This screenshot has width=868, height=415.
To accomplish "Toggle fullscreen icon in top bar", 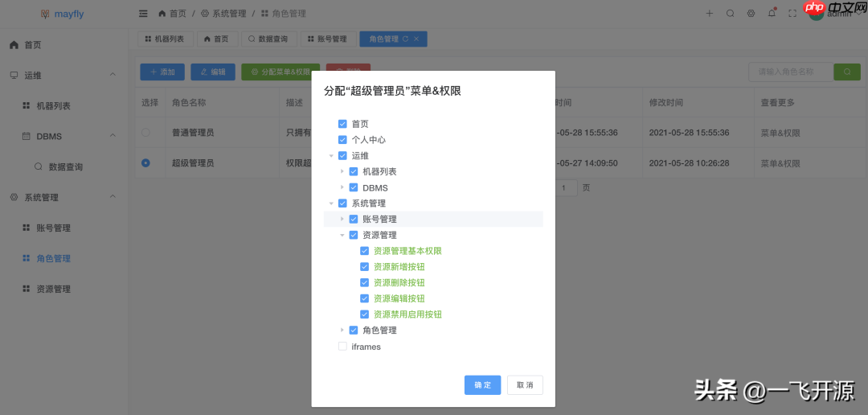I will [792, 14].
